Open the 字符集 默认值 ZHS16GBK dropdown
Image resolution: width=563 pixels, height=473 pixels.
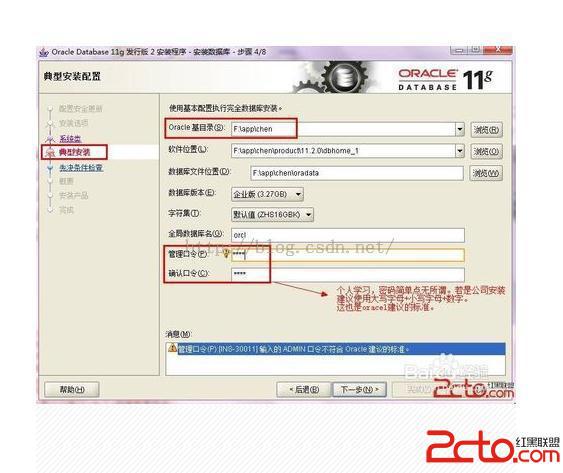point(272,215)
